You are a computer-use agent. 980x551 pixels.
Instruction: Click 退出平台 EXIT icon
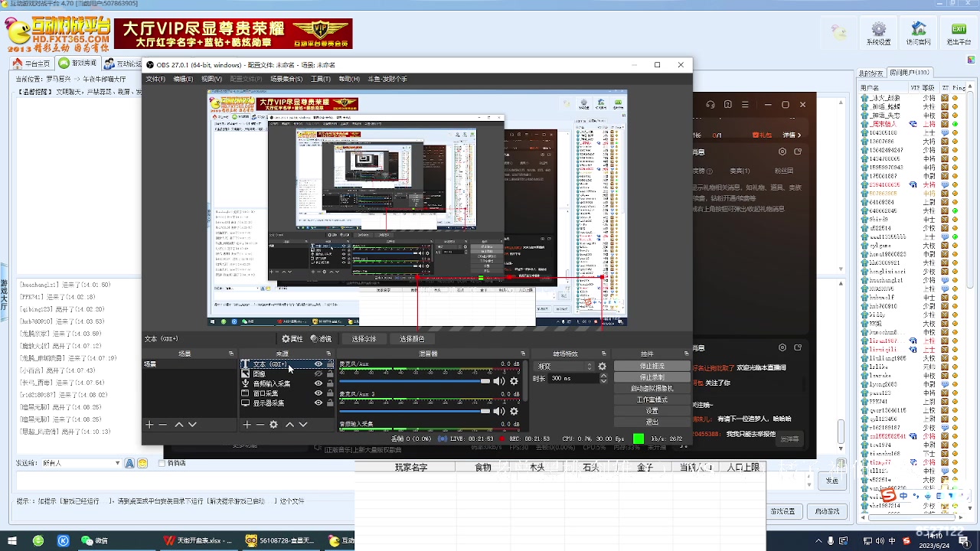click(959, 34)
